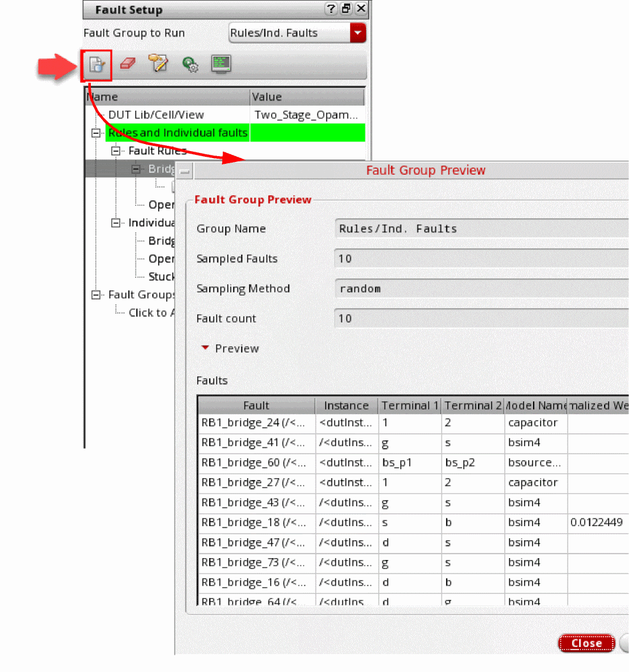This screenshot has width=629, height=672.
Task: Collapse the Fault Rules tree node
Action: pos(116,151)
